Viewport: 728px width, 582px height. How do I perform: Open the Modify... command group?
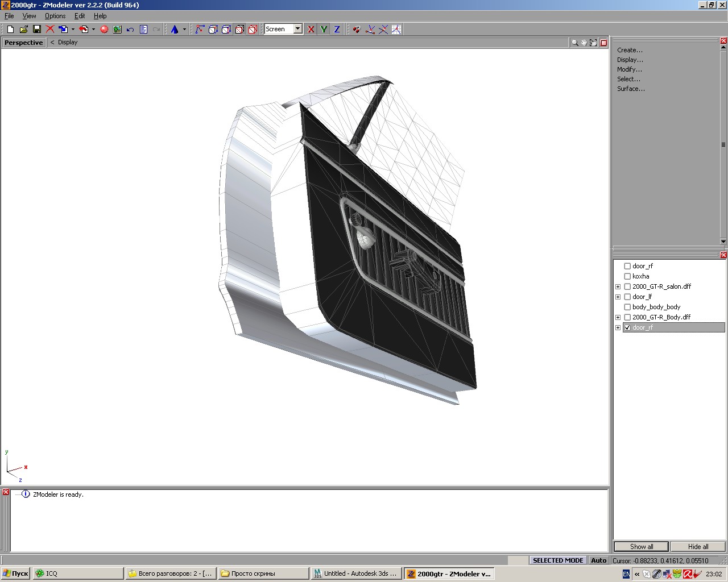coord(629,69)
